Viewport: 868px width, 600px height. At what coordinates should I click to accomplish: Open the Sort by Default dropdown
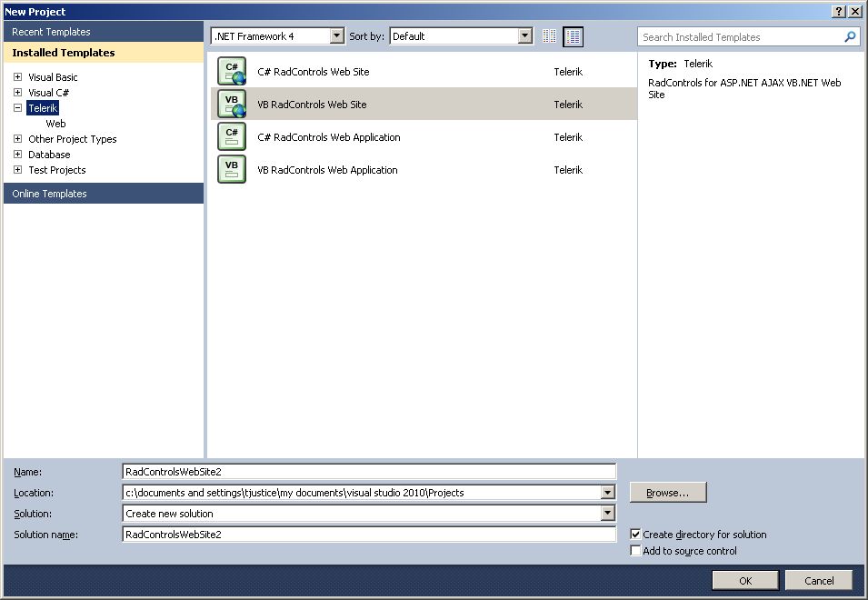point(524,36)
